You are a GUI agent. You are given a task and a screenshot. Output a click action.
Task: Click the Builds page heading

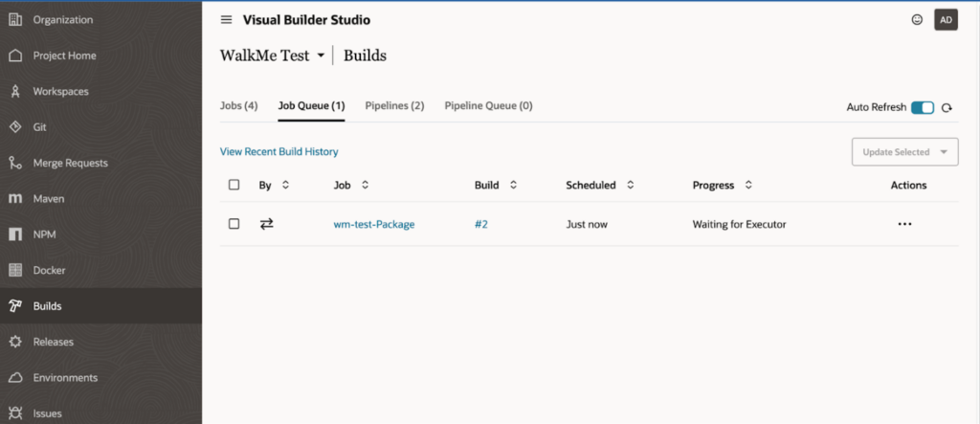(365, 56)
